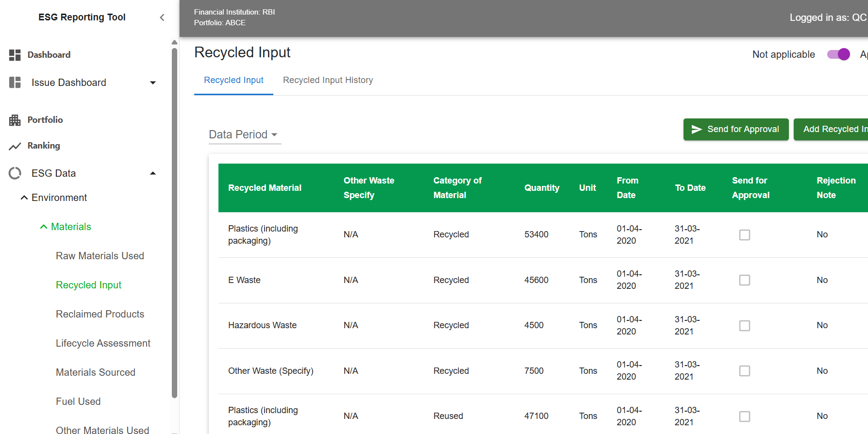This screenshot has height=434, width=868.
Task: Open the Data Period dropdown
Action: pyautogui.click(x=244, y=134)
